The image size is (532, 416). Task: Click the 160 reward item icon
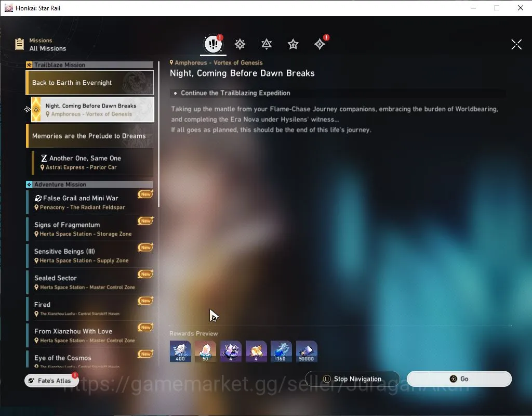pos(281,351)
